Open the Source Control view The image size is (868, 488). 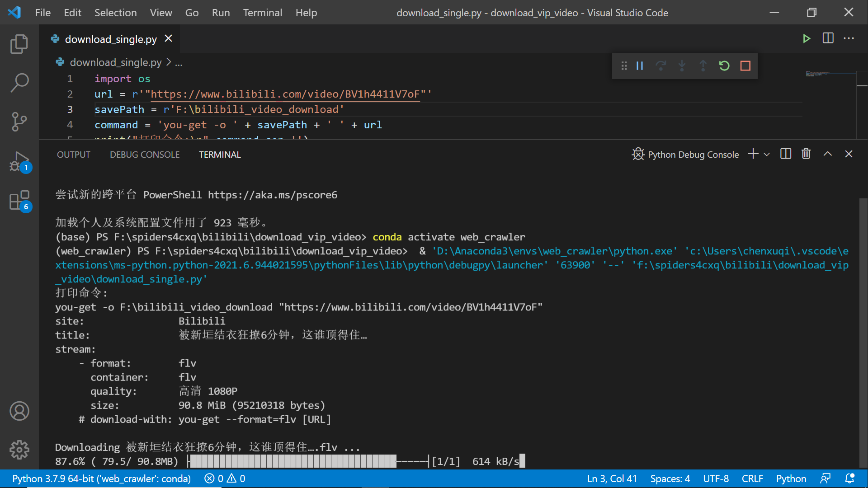tap(19, 122)
